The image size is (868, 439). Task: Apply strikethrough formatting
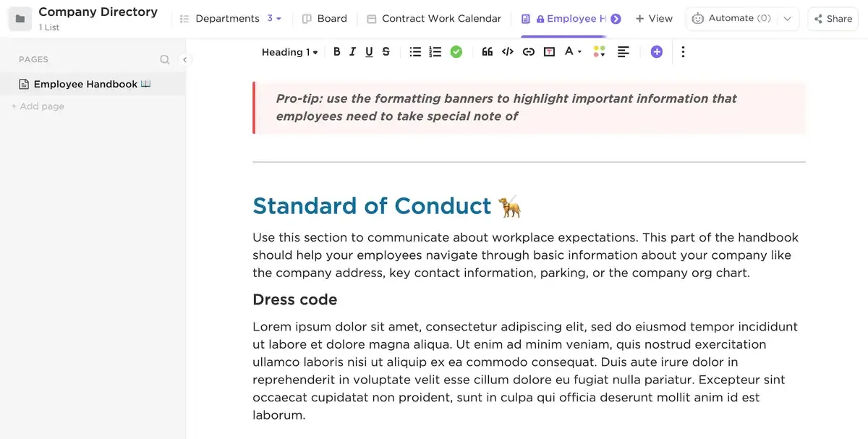(386, 51)
